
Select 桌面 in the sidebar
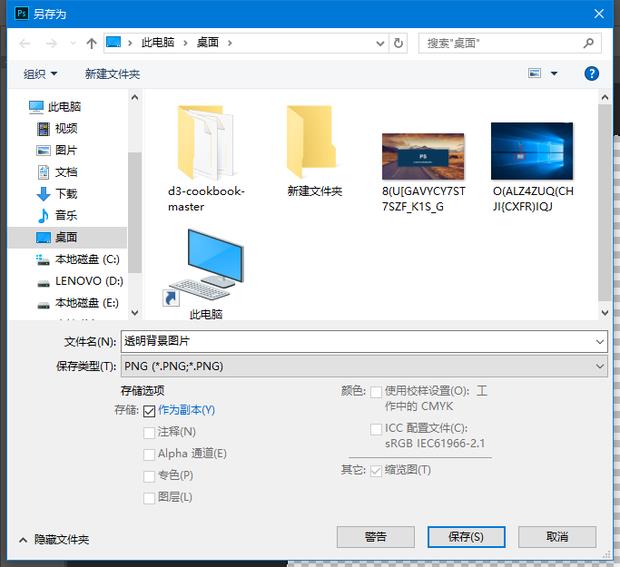click(67, 237)
